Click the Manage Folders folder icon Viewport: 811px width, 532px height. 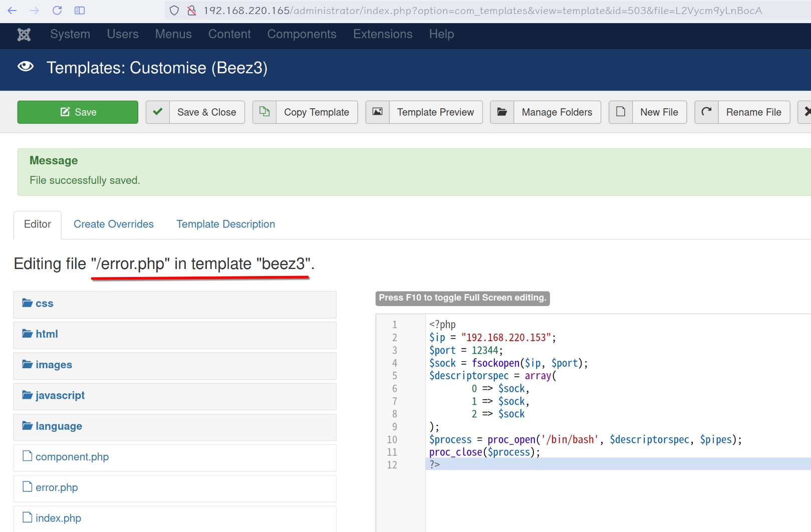[502, 112]
